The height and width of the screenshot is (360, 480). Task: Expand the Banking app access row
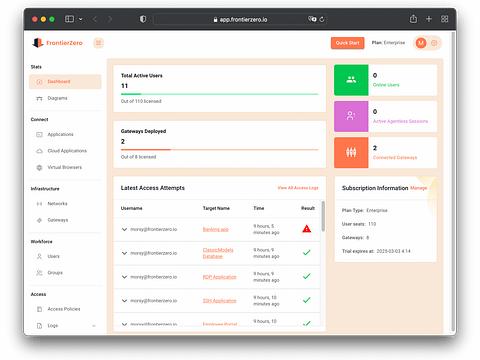pos(124,229)
